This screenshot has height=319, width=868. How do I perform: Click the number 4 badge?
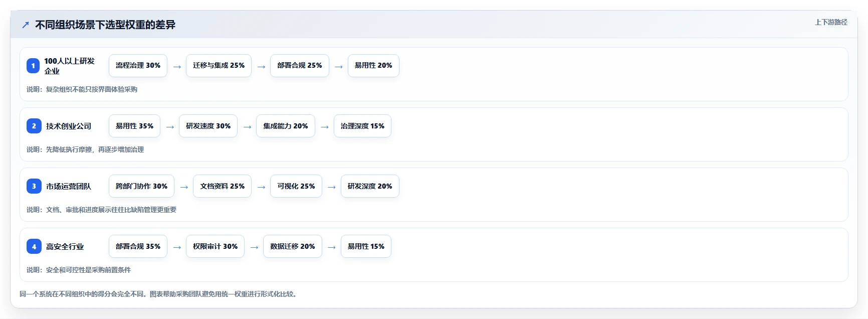(34, 246)
